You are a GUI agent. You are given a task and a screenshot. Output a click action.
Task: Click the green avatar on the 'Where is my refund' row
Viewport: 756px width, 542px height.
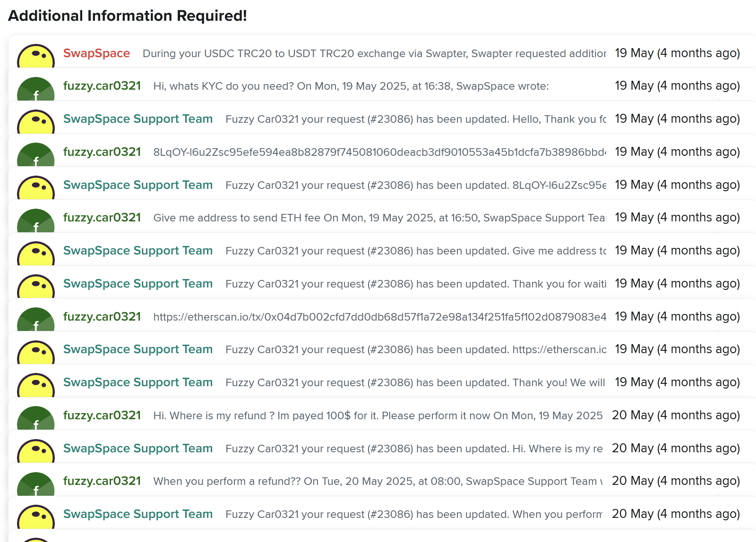[x=36, y=418]
